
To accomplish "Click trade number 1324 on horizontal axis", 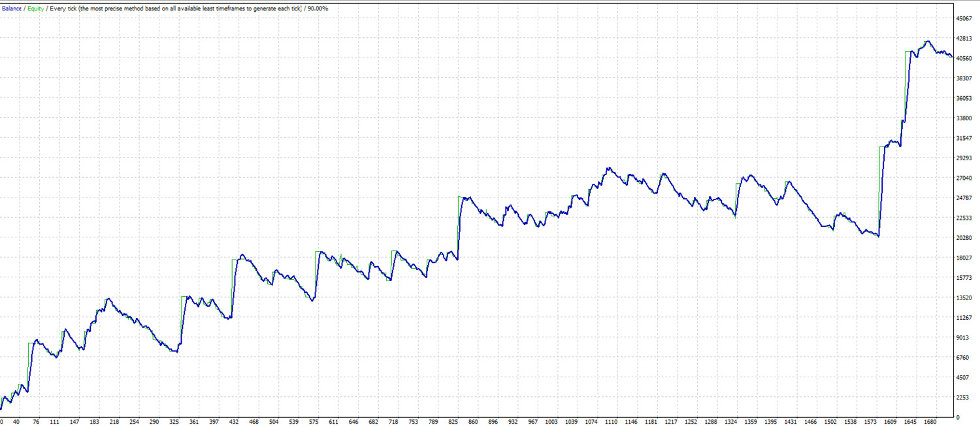I will pyautogui.click(x=732, y=422).
